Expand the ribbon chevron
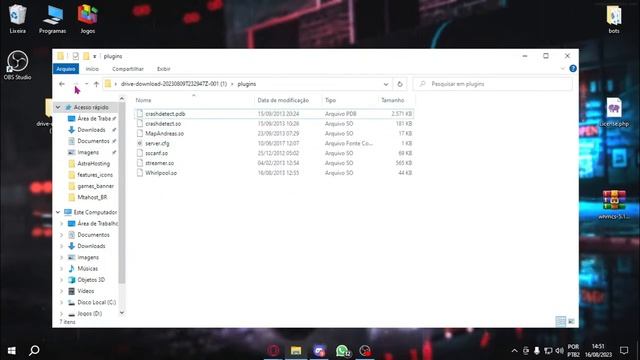 (x=562, y=69)
